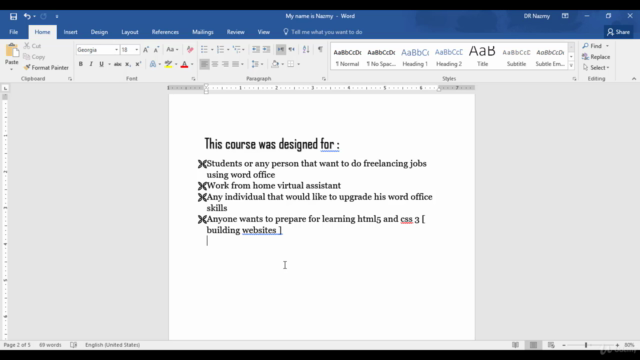Decrease paragraph indent
This screenshot has width=640, height=360.
click(x=256, y=50)
